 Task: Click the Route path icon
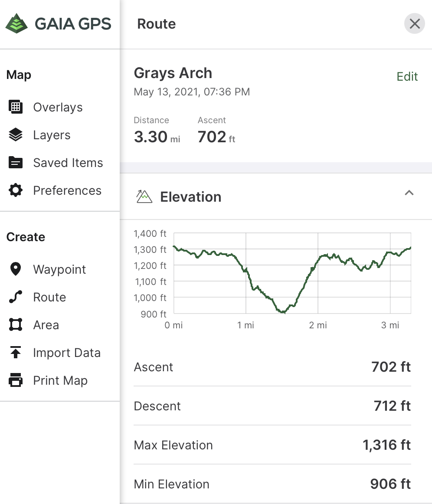16,297
